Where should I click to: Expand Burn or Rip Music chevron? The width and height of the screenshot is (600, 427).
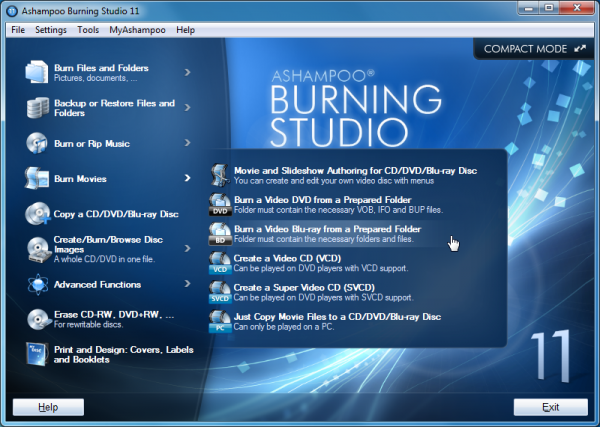188,143
